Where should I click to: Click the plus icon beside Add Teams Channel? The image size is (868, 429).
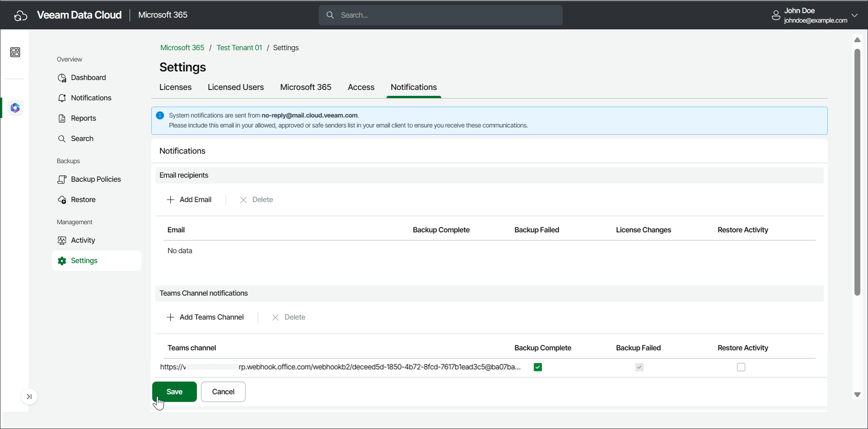point(170,317)
